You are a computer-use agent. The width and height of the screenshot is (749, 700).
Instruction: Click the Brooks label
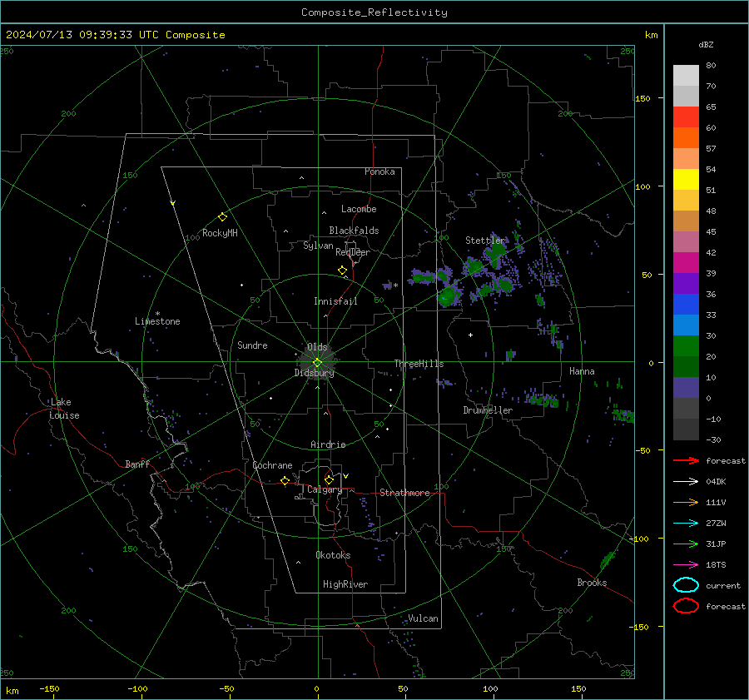(592, 583)
